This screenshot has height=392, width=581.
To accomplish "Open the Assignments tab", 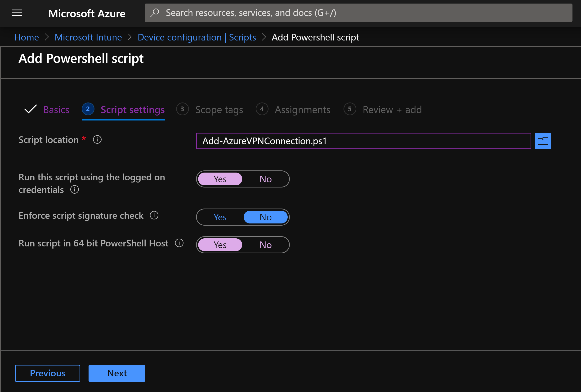I will click(303, 110).
